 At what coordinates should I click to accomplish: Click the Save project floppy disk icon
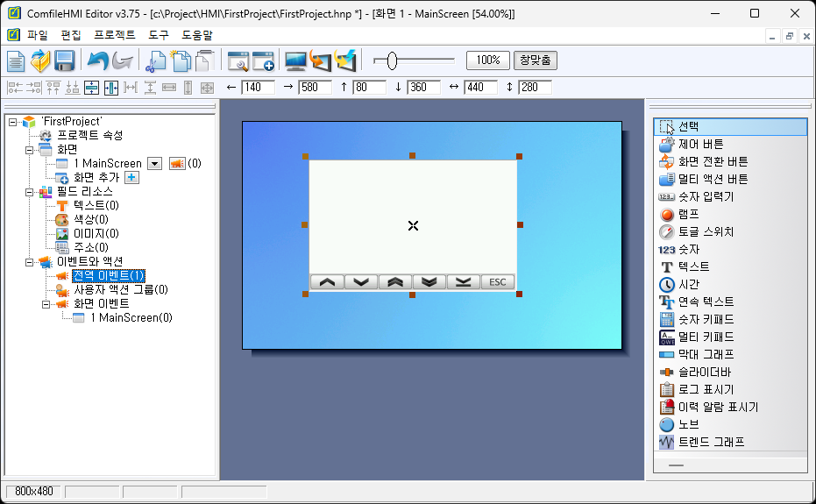click(x=64, y=60)
